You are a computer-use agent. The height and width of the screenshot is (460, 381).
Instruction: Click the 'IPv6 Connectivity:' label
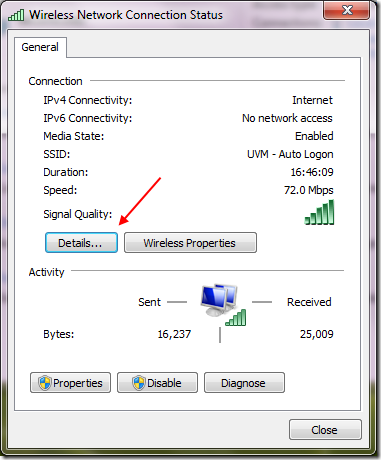(88, 118)
